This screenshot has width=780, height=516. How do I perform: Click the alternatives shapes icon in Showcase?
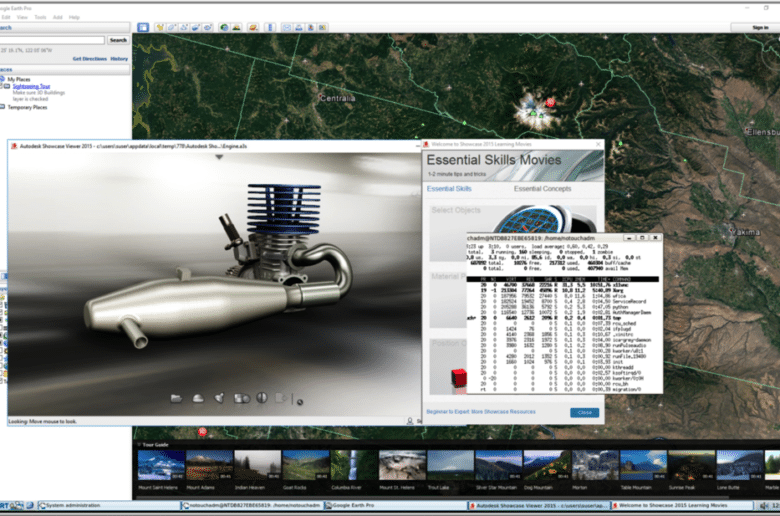point(242,398)
